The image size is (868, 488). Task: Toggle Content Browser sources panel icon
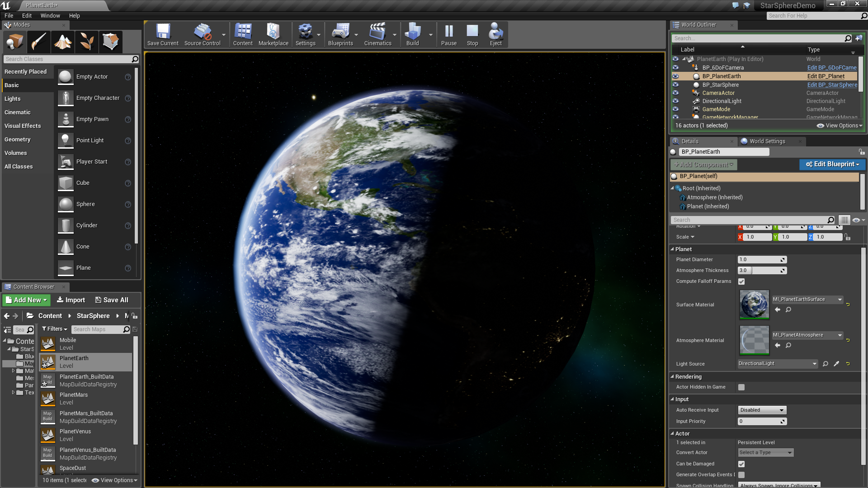coord(7,329)
